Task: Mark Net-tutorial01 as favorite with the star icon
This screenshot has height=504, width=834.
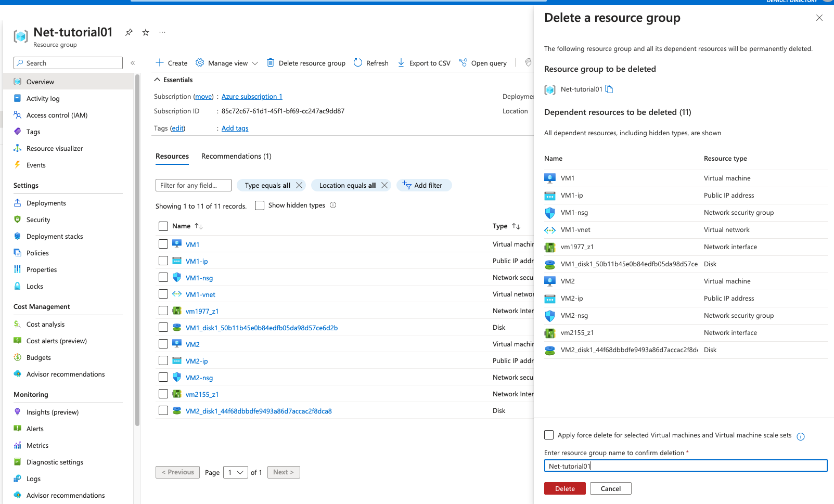Action: tap(146, 32)
